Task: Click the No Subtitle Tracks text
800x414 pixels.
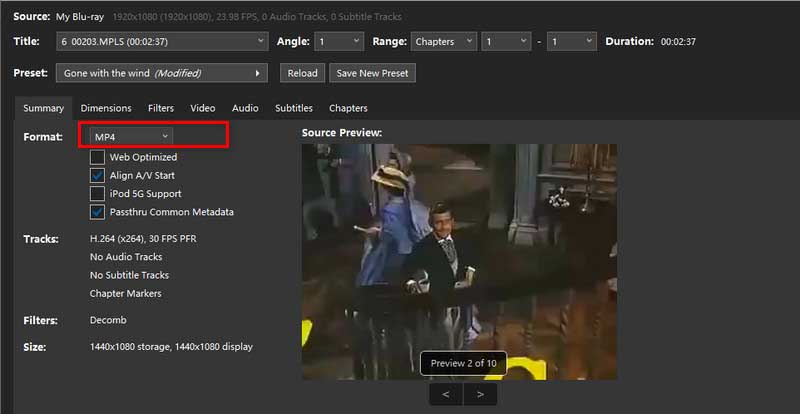Action: pyautogui.click(x=129, y=275)
